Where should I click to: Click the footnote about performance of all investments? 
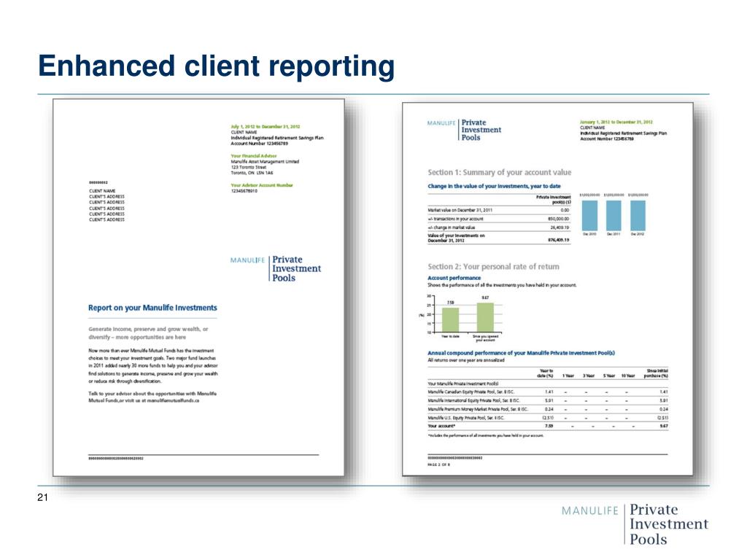[x=485, y=435]
